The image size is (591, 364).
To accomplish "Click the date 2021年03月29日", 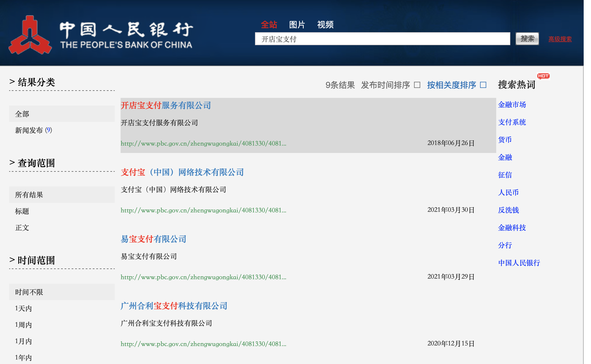I will [x=451, y=277].
